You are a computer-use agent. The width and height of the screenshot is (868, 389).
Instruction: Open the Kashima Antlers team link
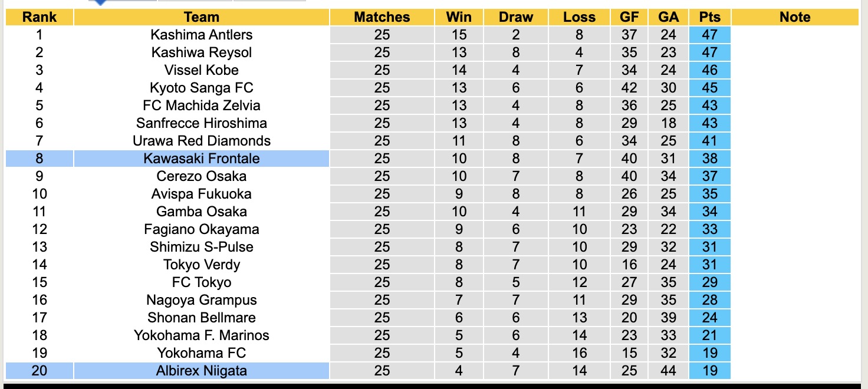tap(201, 35)
